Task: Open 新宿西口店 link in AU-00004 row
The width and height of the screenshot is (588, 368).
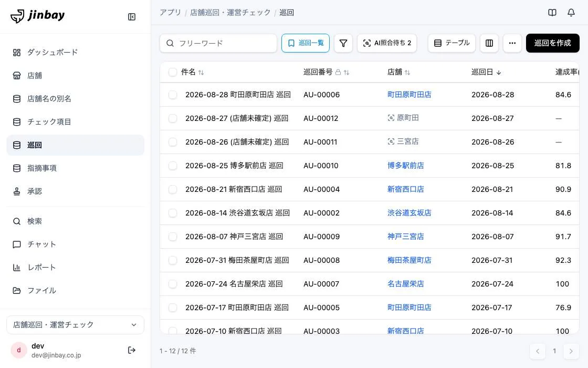Action: (x=405, y=189)
